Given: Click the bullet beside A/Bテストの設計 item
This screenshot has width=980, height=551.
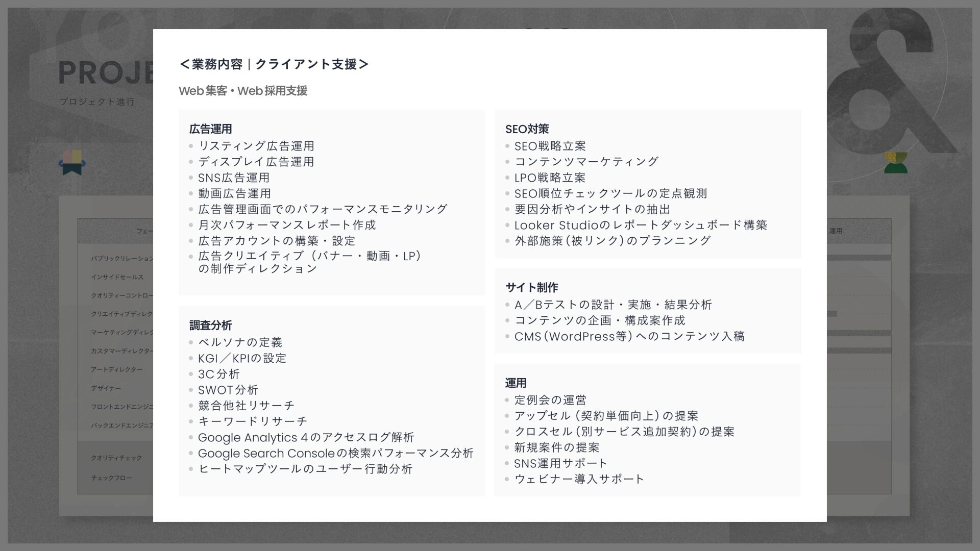Looking at the screenshot, I should [507, 305].
